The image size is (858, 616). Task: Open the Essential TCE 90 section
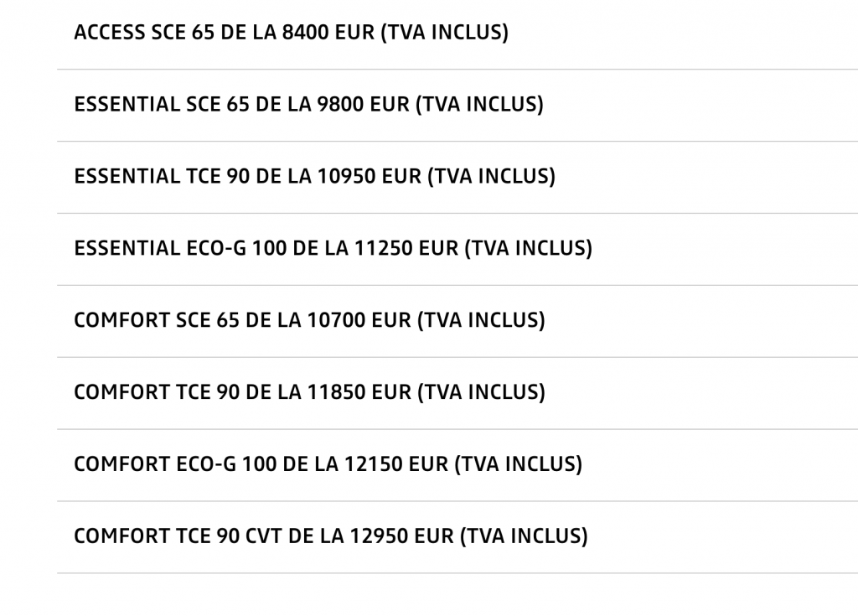[314, 177]
